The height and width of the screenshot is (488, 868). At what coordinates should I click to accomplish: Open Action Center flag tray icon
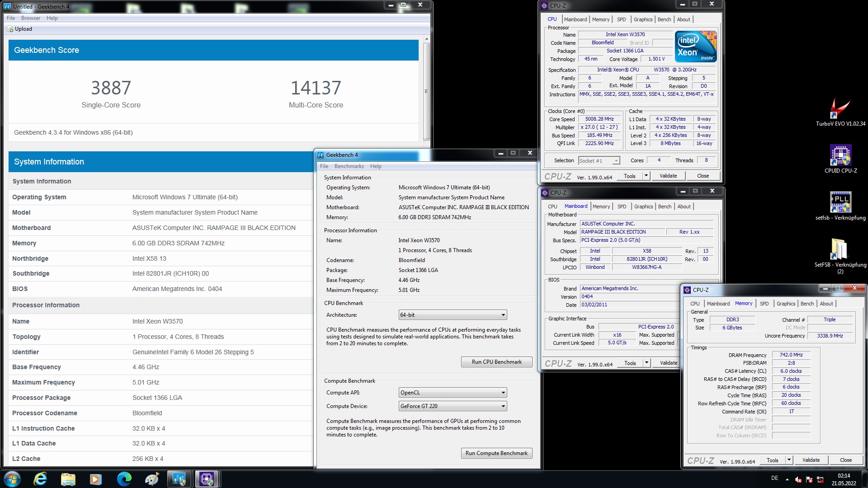809,479
